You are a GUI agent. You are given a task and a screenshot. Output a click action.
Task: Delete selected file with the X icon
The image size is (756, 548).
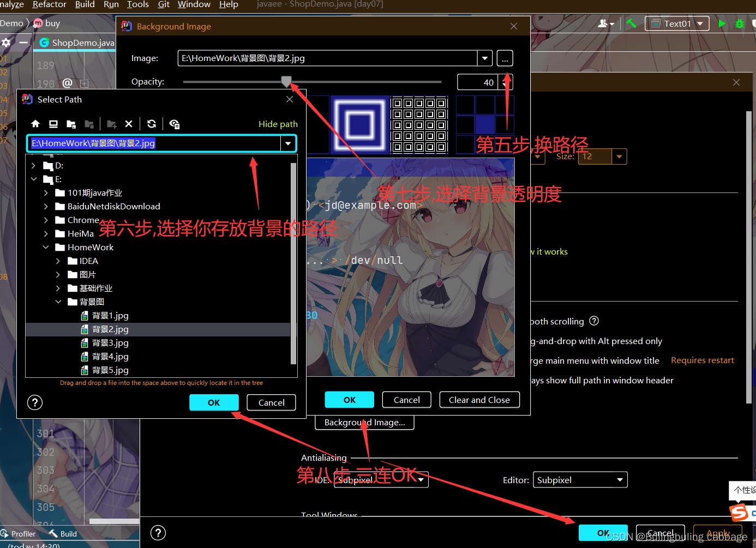pyautogui.click(x=129, y=124)
